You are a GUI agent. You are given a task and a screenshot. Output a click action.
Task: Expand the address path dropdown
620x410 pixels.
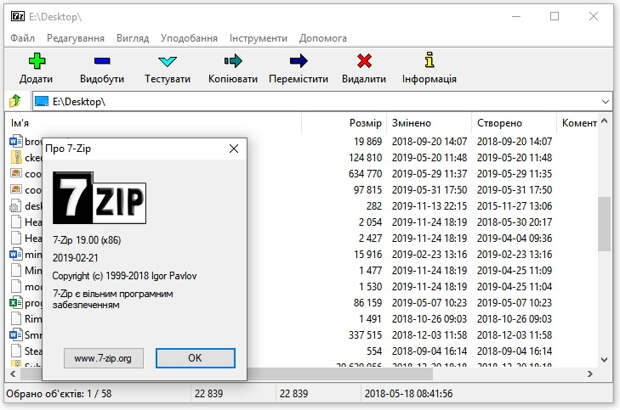pos(605,102)
